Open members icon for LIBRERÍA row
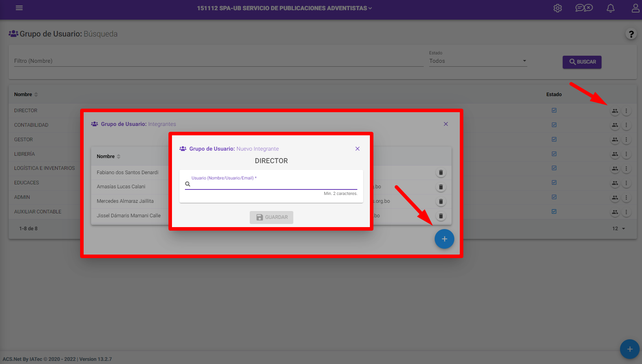The image size is (642, 364). click(615, 154)
